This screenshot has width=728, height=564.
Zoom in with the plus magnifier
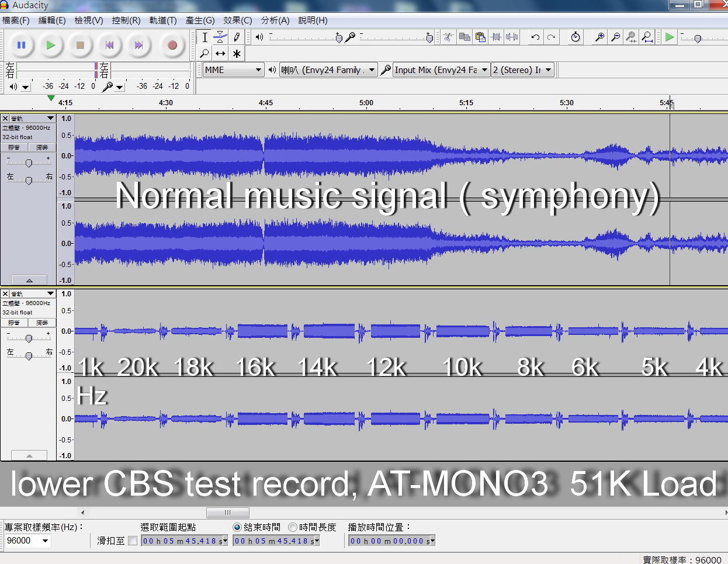(x=599, y=37)
